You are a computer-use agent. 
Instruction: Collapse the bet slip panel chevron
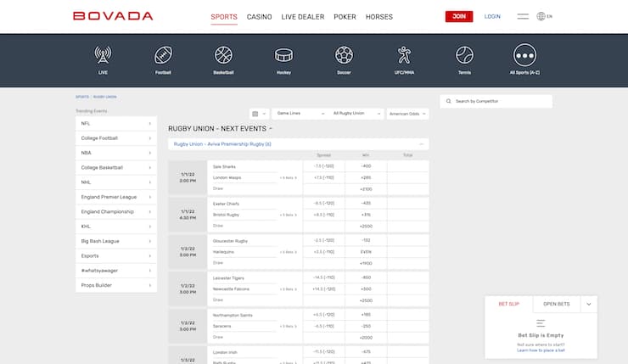pyautogui.click(x=589, y=305)
